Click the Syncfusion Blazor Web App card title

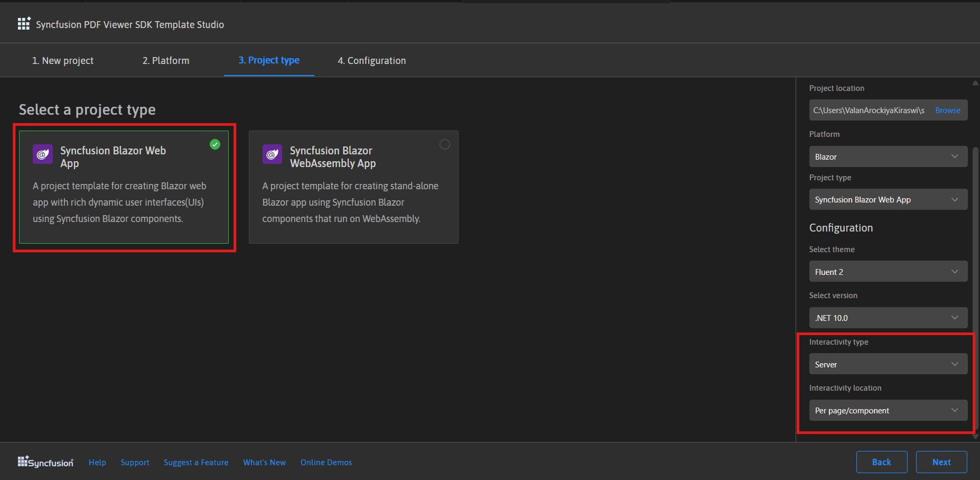tap(113, 157)
